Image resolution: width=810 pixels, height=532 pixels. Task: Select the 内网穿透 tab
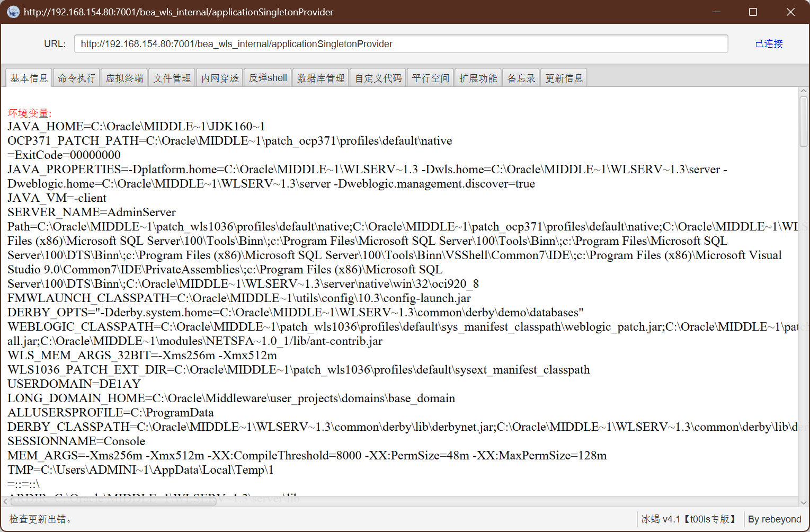click(x=220, y=78)
